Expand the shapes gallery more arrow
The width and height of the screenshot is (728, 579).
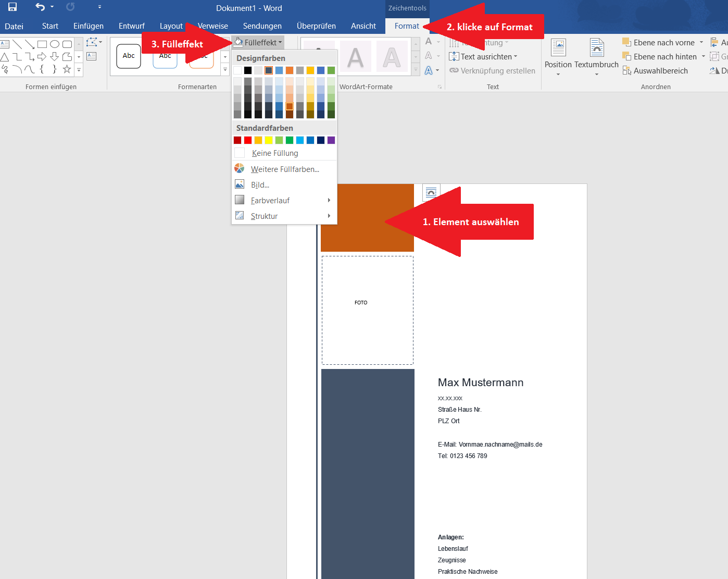[x=79, y=70]
